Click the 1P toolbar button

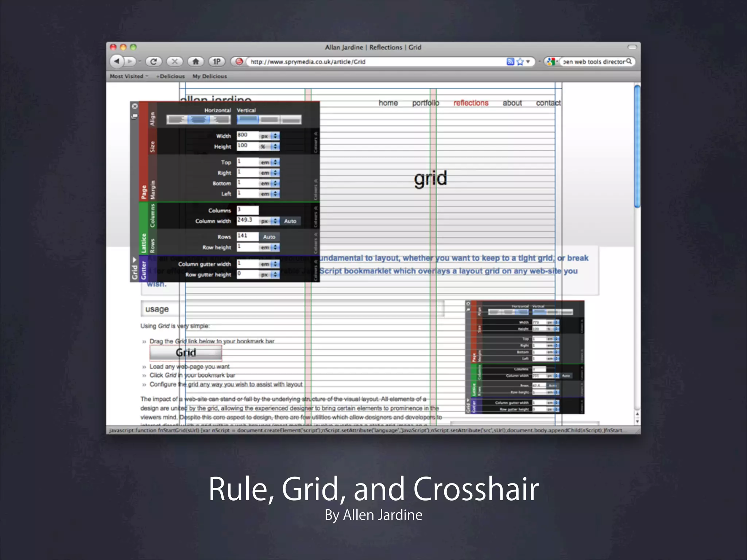tap(217, 62)
